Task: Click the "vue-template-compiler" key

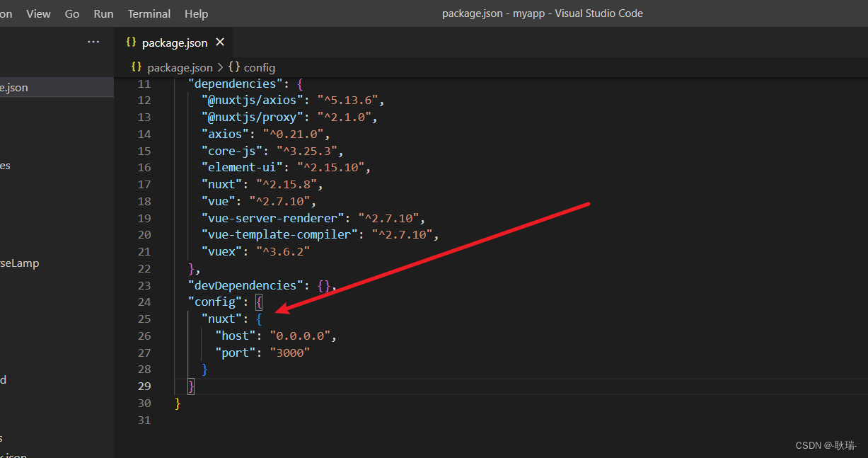Action: point(280,235)
